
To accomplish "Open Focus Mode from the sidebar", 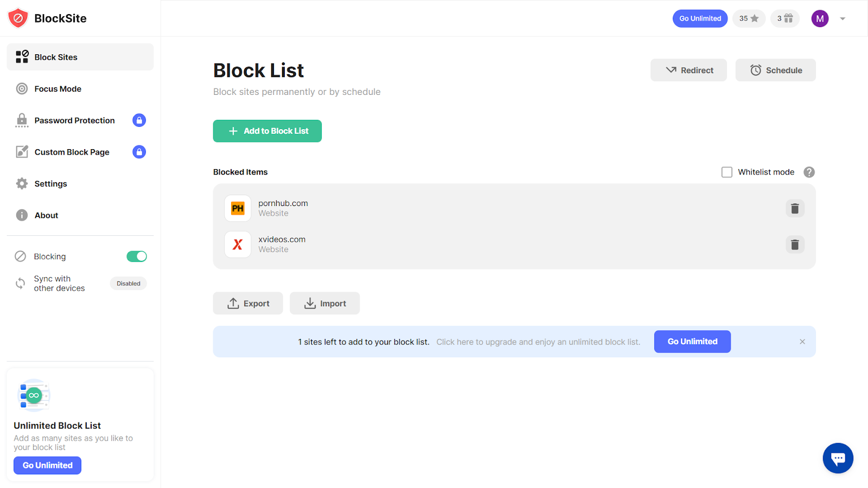I will tap(58, 88).
